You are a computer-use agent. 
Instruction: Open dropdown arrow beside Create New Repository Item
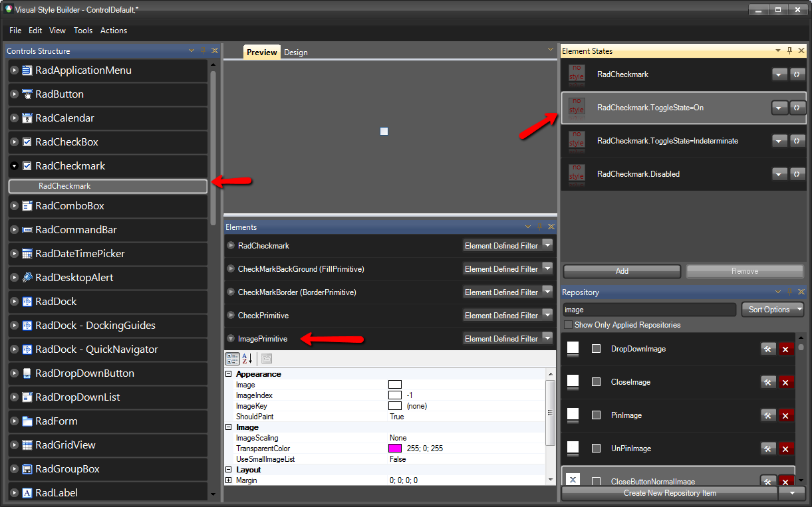(x=791, y=493)
